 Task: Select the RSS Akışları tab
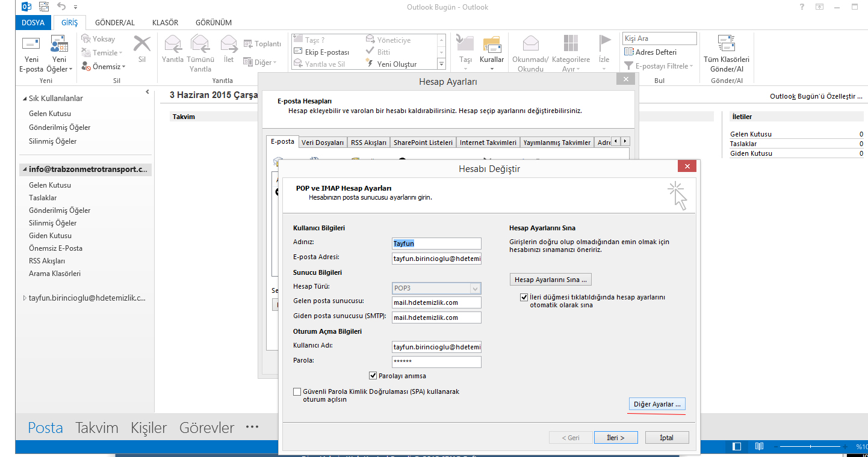(x=368, y=143)
